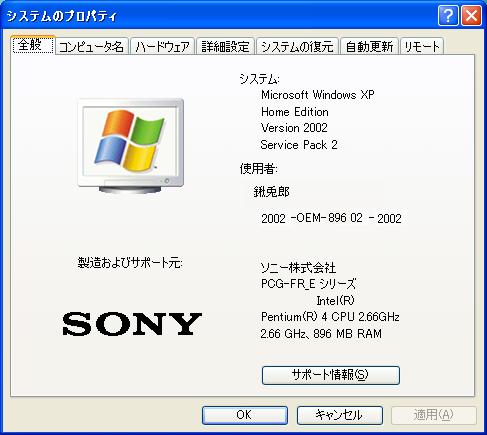
Task: Close the システムのプロパティ dialog
Action: pos(471,16)
